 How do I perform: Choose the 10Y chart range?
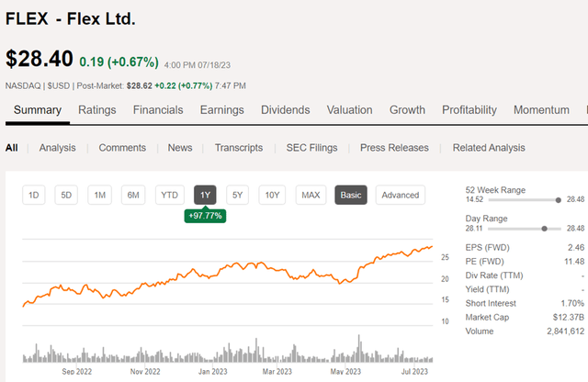272,195
